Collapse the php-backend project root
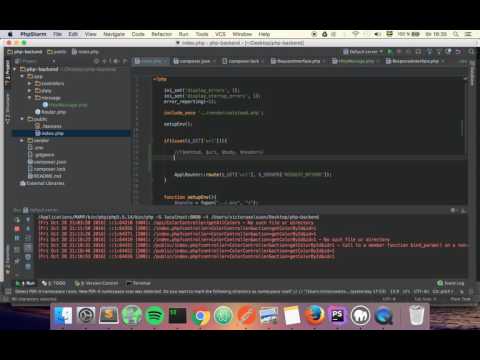Viewport: 480px width, 360px height. (x=15, y=69)
